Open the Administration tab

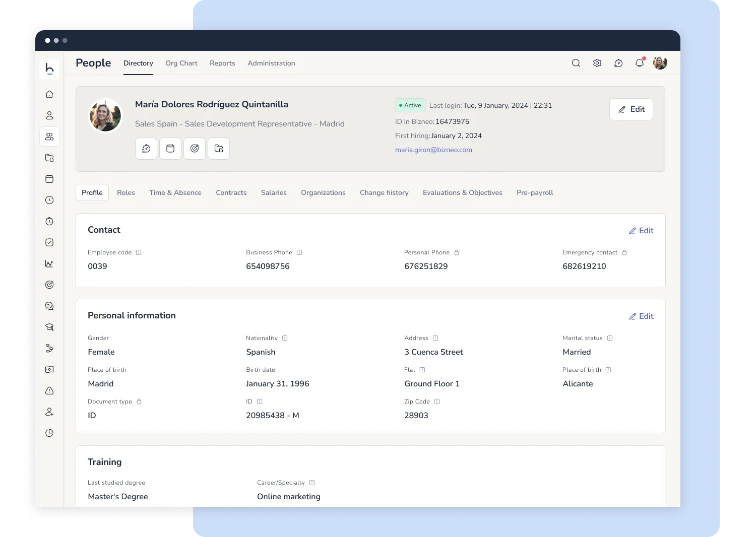(x=271, y=63)
